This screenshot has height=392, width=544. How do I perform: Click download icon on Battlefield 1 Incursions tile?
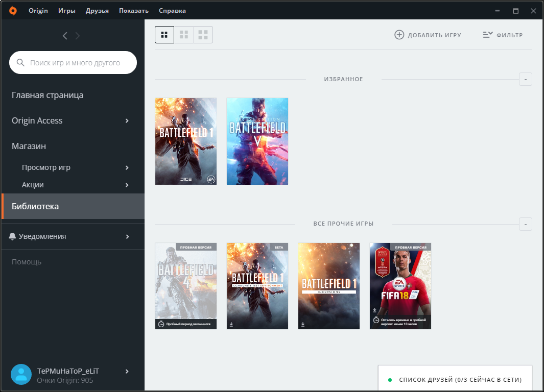tap(303, 325)
